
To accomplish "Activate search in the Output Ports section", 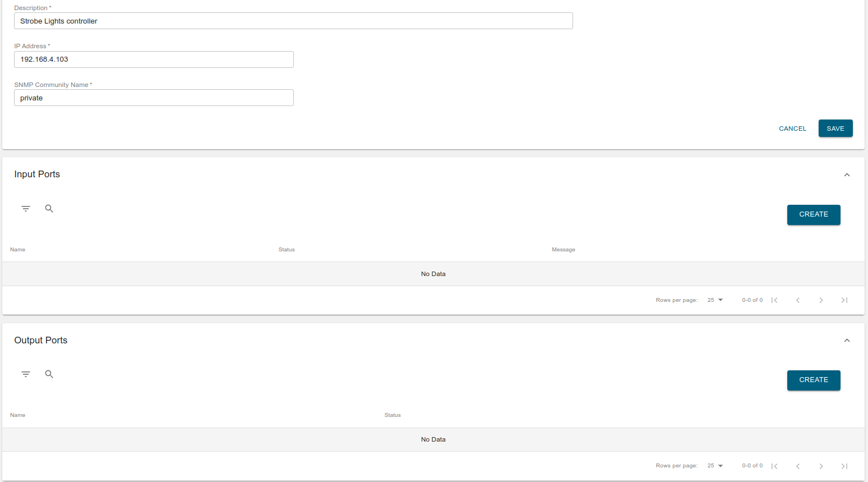I will point(49,374).
